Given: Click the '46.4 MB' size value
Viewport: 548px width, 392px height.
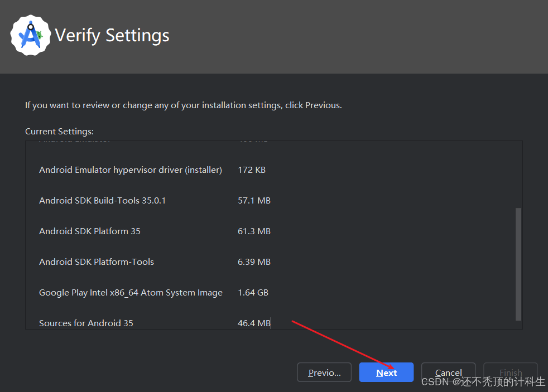Looking at the screenshot, I should 254,323.
